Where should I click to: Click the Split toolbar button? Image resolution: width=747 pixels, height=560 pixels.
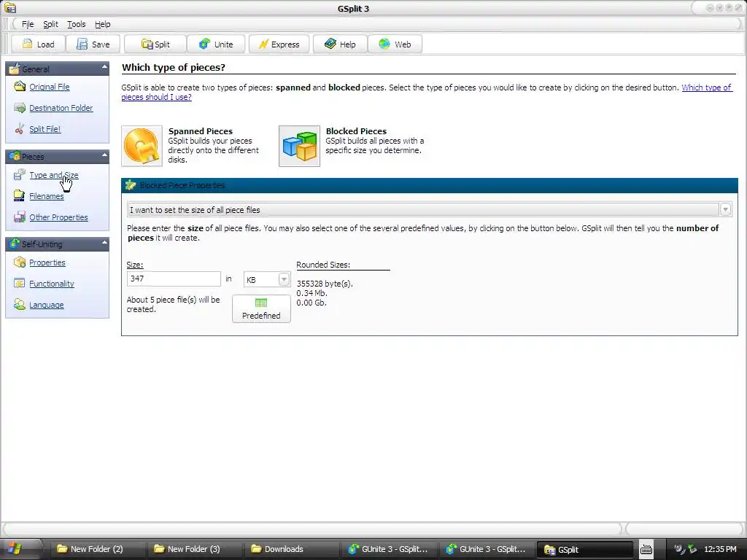(155, 44)
